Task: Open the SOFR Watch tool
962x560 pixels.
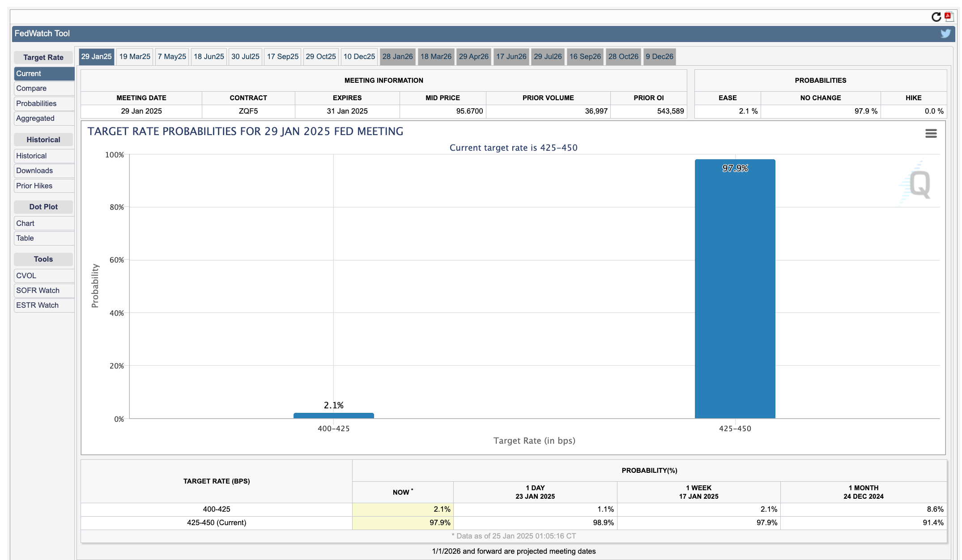Action: click(x=44, y=291)
